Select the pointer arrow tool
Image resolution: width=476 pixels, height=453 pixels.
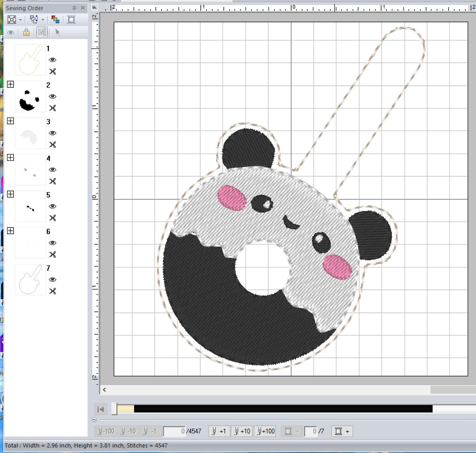point(57,33)
